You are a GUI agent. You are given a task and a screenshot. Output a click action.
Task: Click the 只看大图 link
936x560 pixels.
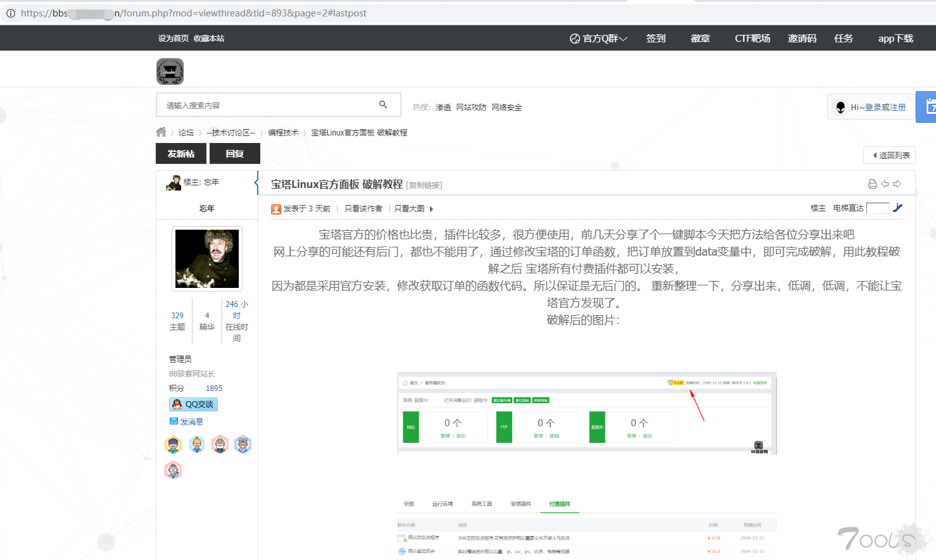coord(409,209)
